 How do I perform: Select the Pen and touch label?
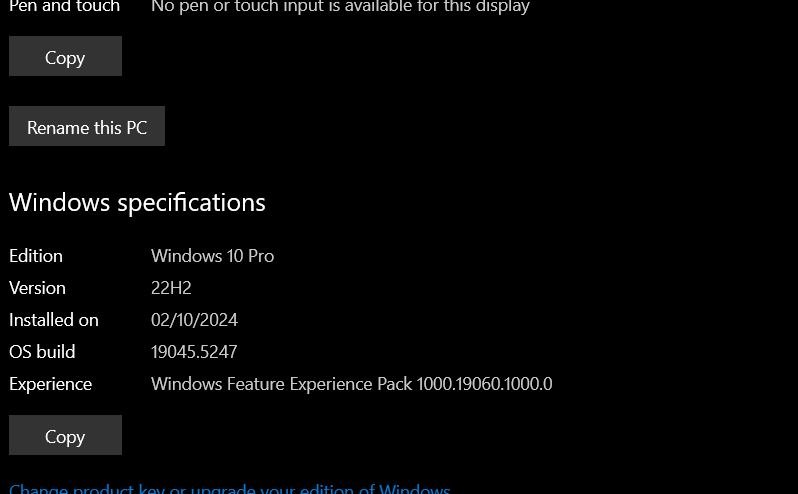pos(65,7)
